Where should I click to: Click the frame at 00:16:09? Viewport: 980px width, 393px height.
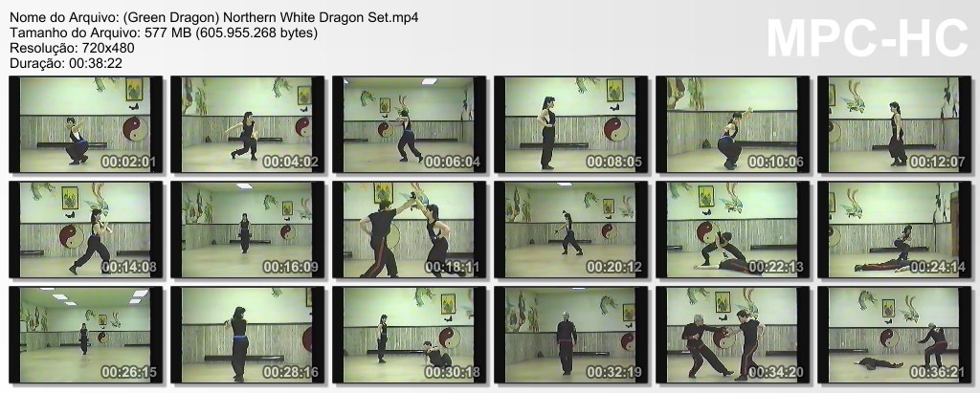248,229
